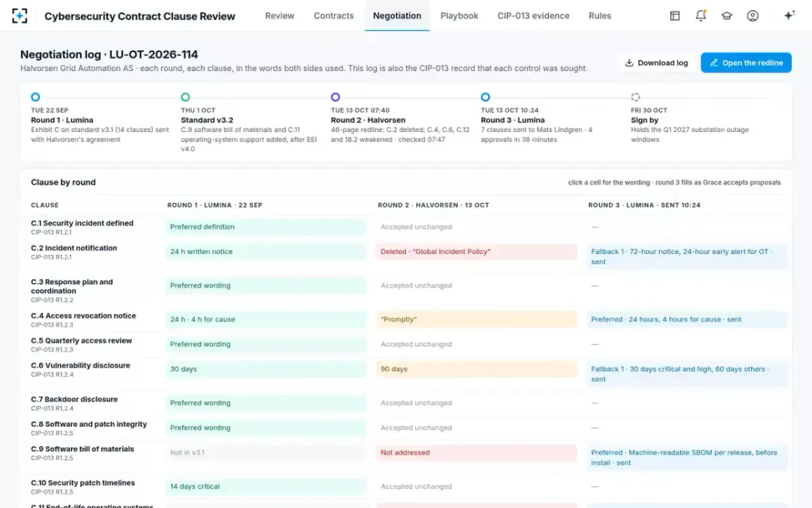This screenshot has height=508, width=812.
Task: Open the 'Not in v3.1' cell
Action: click(x=265, y=452)
